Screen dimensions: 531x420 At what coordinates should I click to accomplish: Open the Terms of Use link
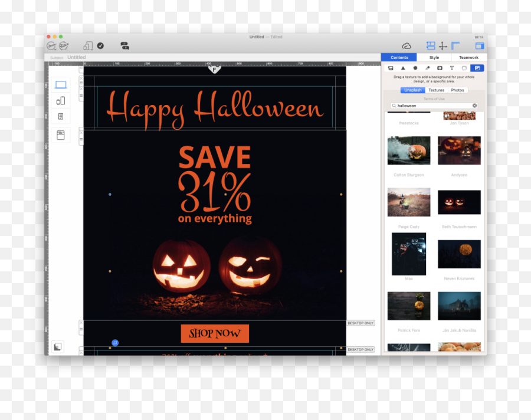[x=434, y=99]
